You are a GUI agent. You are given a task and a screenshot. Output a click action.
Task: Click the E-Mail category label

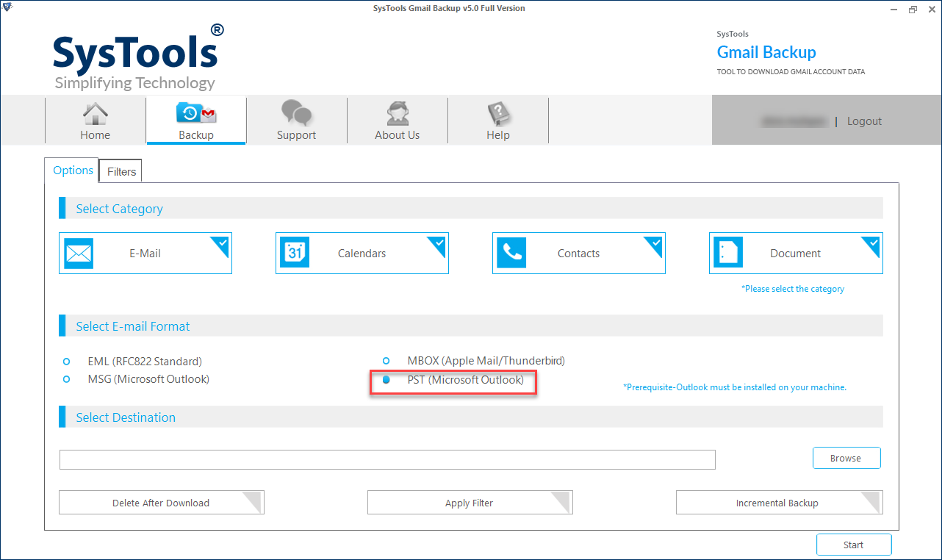pyautogui.click(x=145, y=254)
